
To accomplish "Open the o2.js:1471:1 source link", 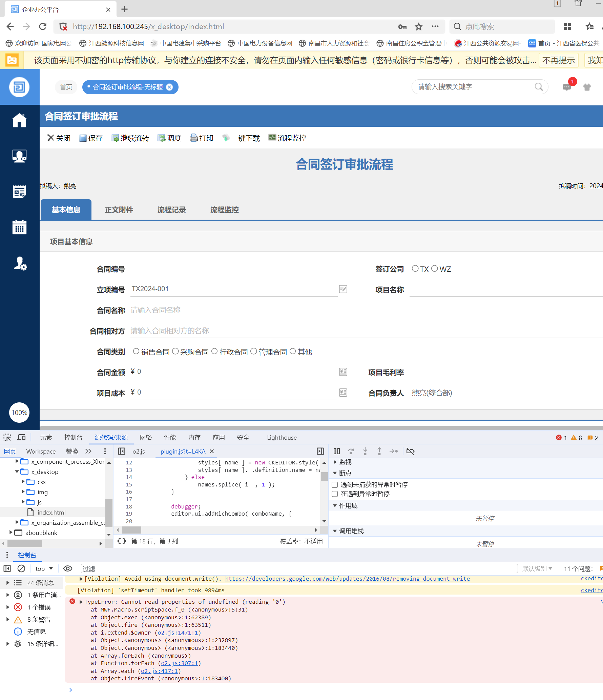I will (x=178, y=633).
